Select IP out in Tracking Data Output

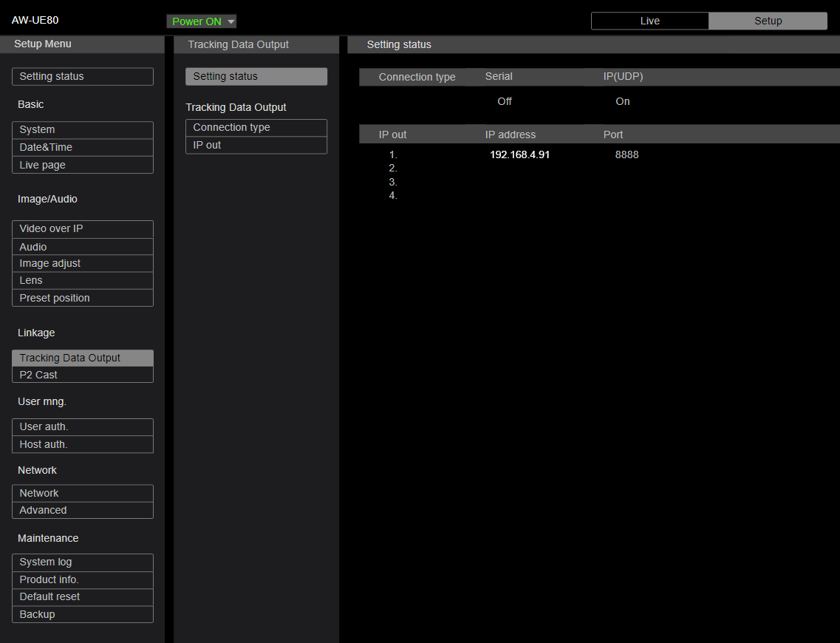point(256,145)
